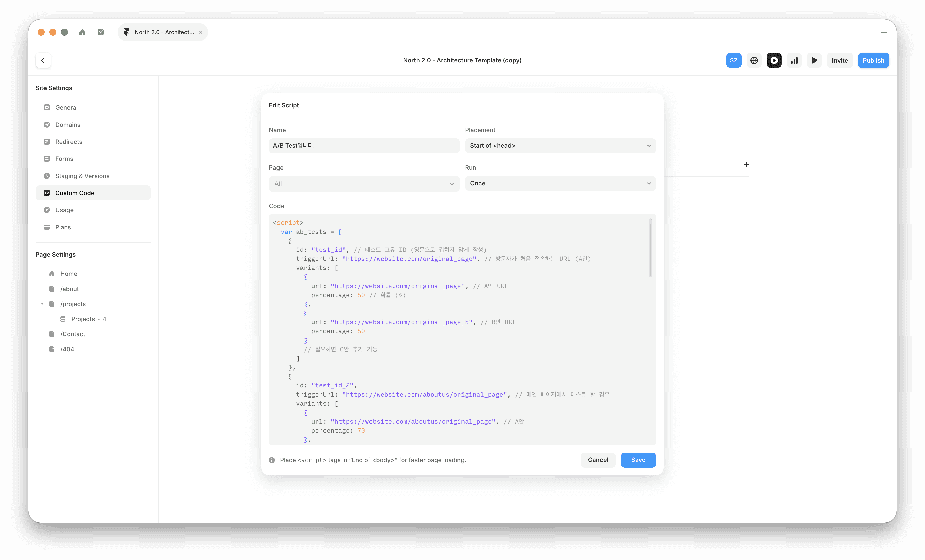Click the script Name input field
The height and width of the screenshot is (560, 925).
364,146
